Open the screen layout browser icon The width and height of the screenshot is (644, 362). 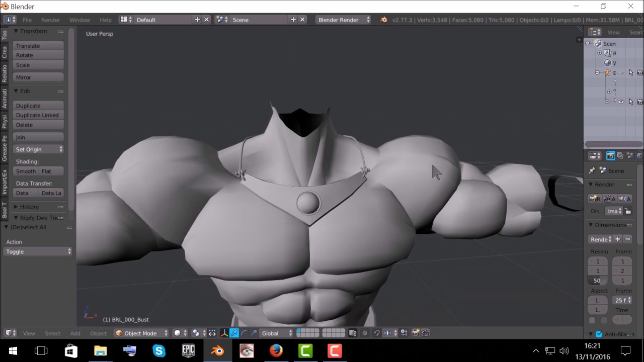126,20
